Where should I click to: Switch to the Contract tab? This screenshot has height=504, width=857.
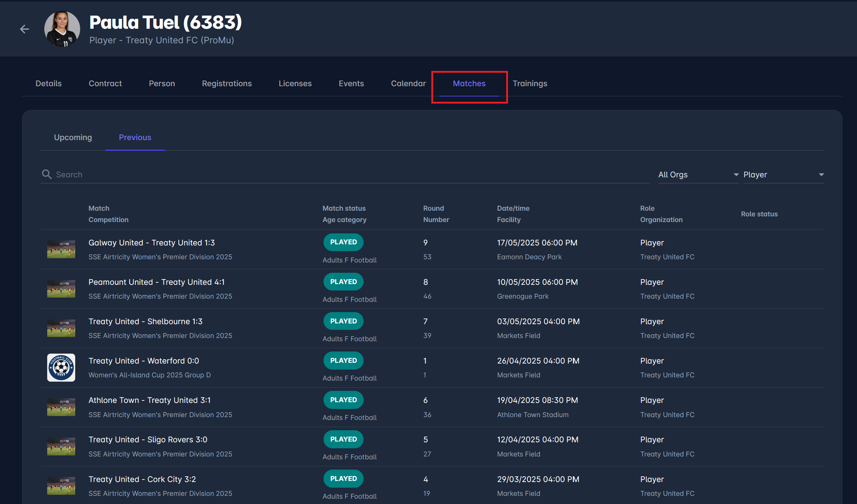tap(105, 83)
